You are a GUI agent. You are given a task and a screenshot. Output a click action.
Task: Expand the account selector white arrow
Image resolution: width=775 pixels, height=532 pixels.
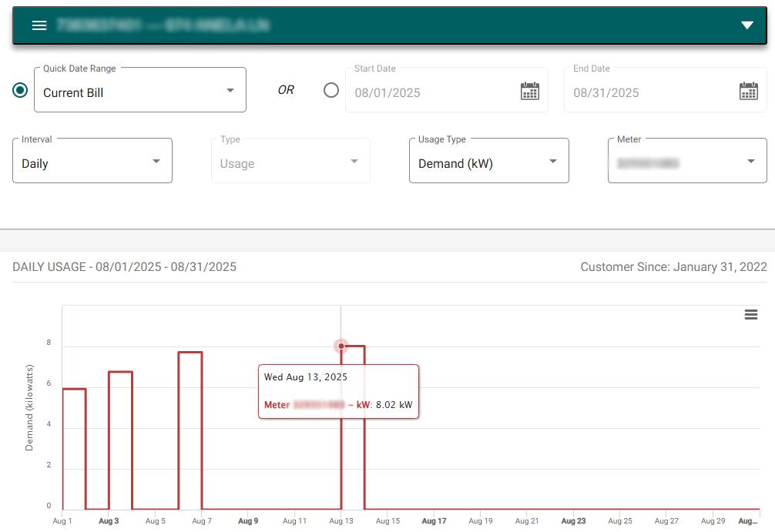[x=746, y=25]
